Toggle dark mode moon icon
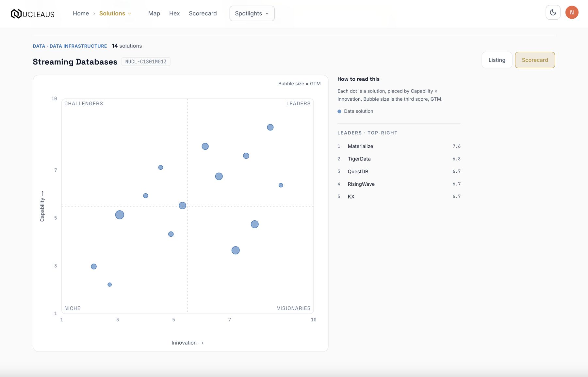This screenshot has height=377, width=588. pos(553,12)
